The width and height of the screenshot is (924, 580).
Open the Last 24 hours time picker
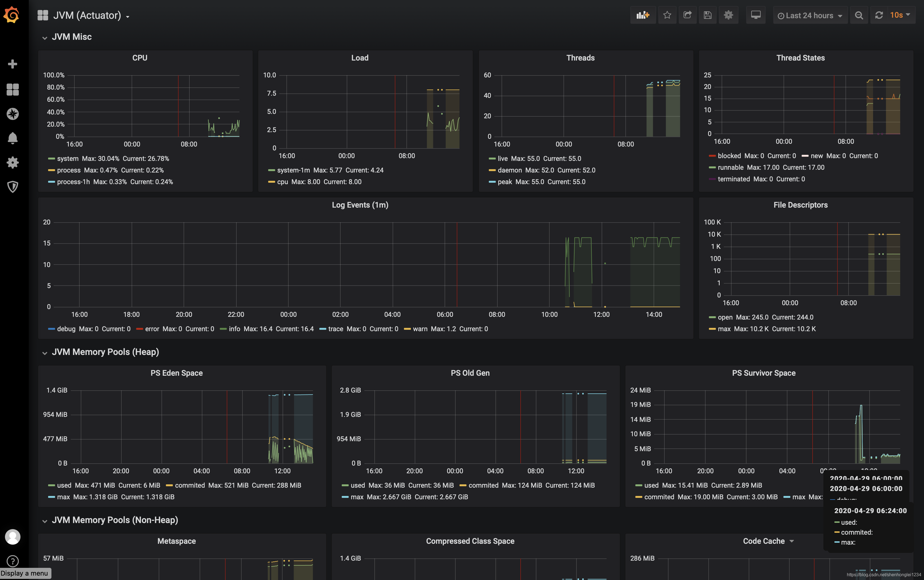point(810,16)
